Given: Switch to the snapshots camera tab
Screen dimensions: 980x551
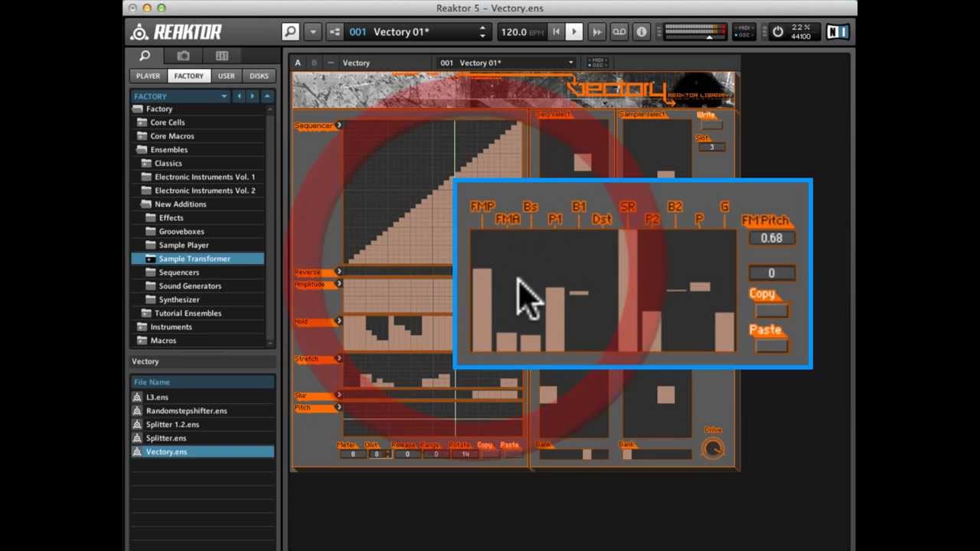Looking at the screenshot, I should pyautogui.click(x=183, y=56).
